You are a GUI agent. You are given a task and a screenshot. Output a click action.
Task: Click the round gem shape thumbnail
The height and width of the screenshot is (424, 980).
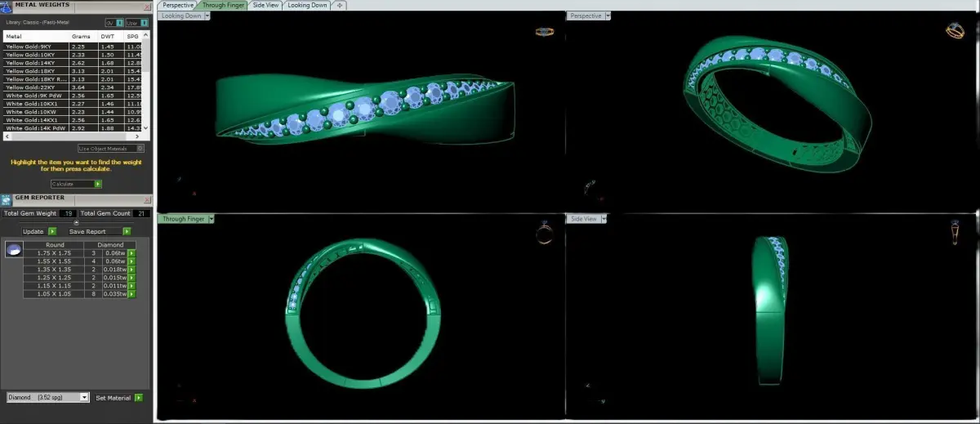(12, 250)
